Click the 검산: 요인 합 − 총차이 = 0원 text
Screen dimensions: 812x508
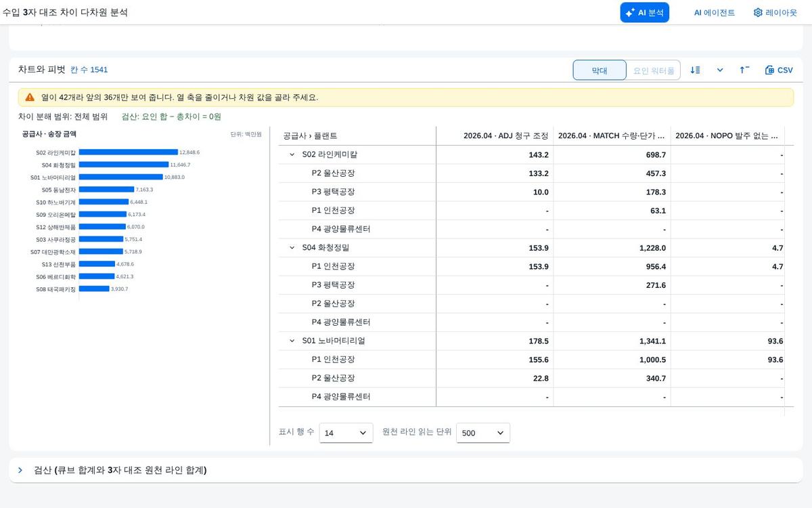171,117
